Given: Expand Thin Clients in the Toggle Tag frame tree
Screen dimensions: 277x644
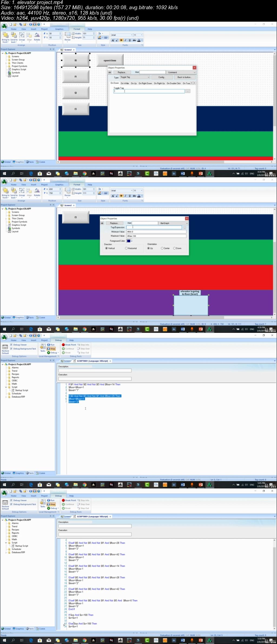Looking at the screenshot, I should coord(6,63).
